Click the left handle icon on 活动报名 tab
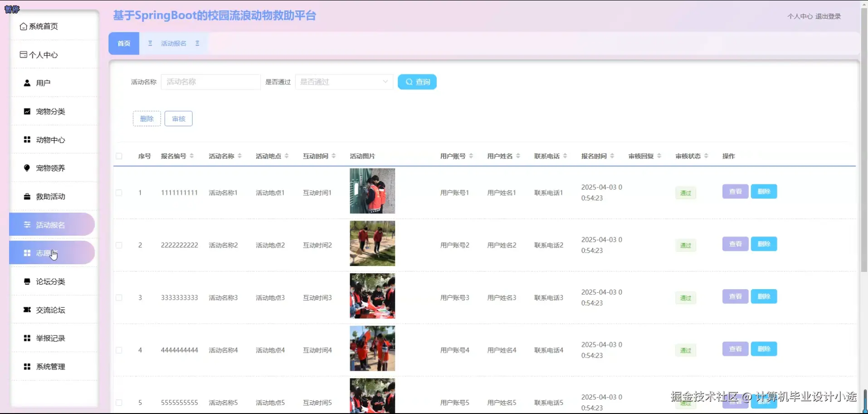The image size is (868, 414). (150, 43)
